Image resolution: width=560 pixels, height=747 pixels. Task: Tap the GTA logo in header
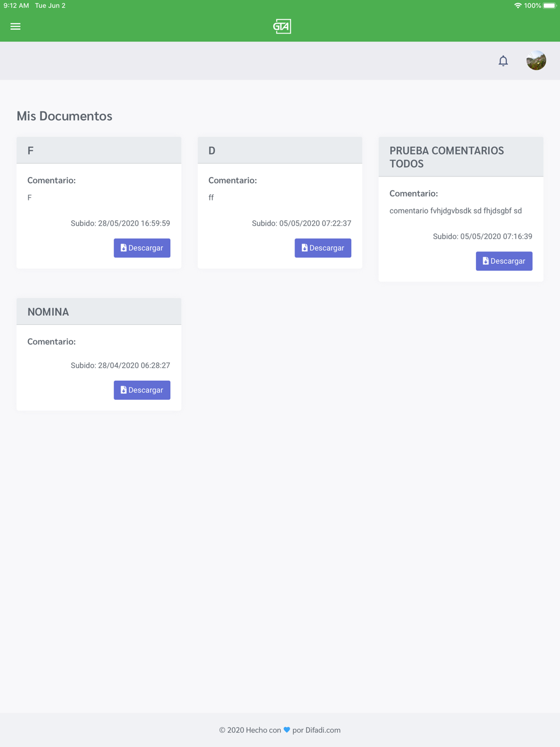pyautogui.click(x=282, y=26)
